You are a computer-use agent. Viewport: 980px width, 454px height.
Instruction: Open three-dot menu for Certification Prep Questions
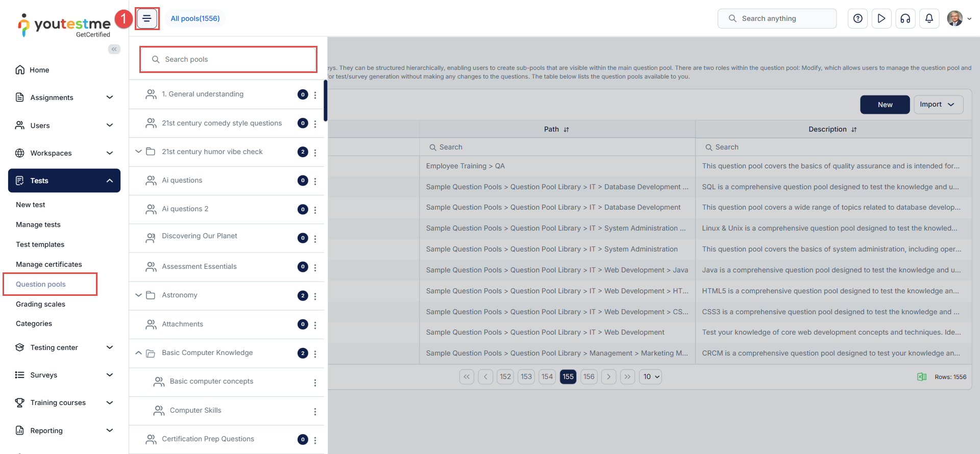[315, 440]
